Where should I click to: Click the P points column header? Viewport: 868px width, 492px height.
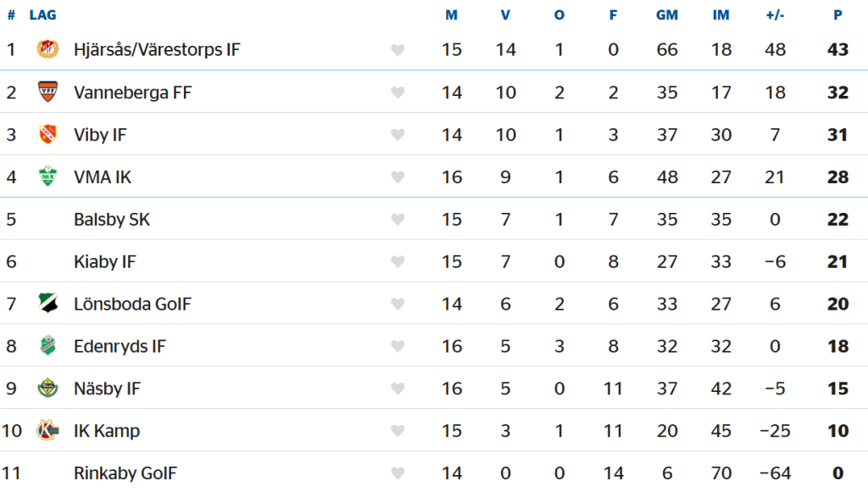(837, 15)
